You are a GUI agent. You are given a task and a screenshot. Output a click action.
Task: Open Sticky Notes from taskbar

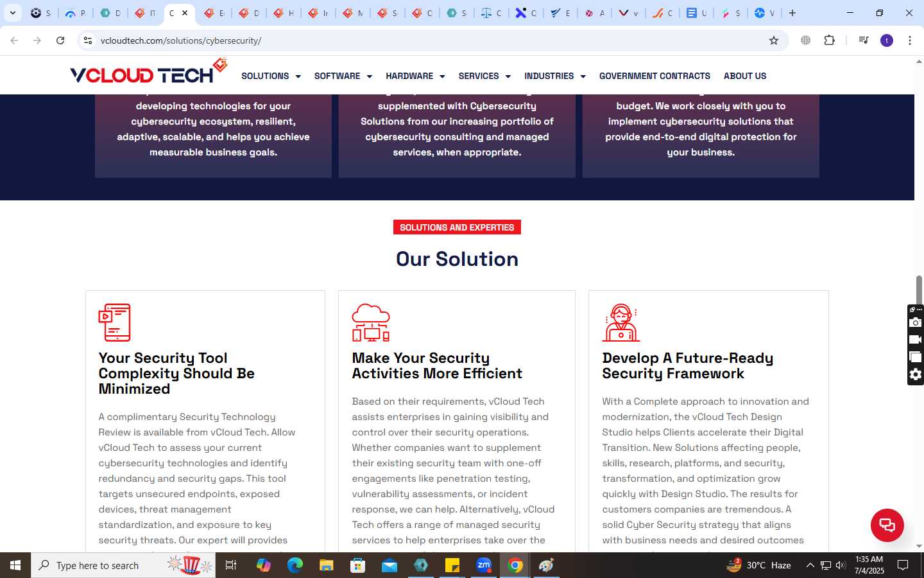click(452, 565)
